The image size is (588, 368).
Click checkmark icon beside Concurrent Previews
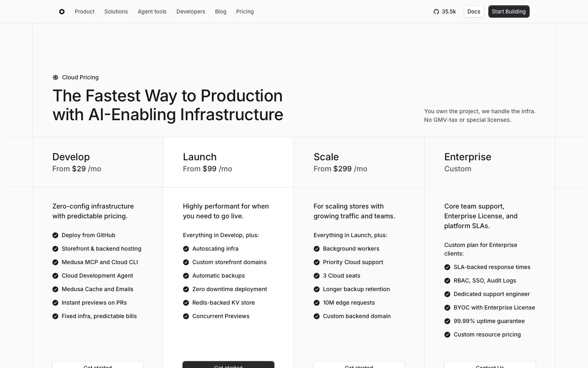[x=186, y=316]
